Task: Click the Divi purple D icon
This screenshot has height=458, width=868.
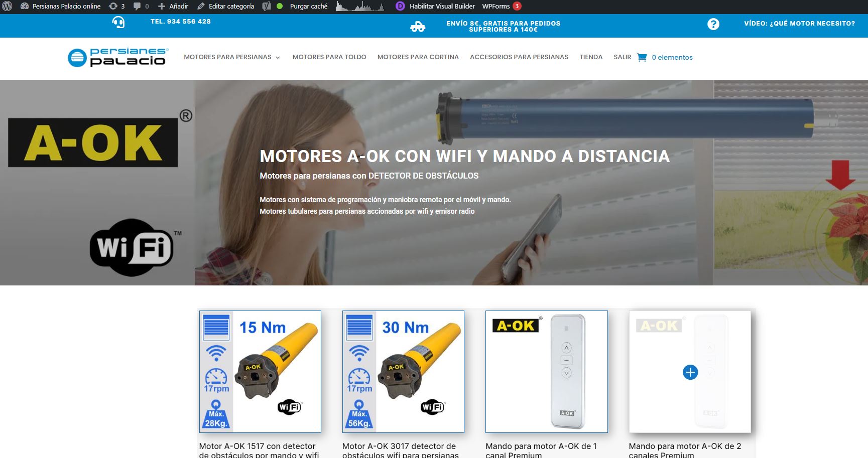Action: 400,7
